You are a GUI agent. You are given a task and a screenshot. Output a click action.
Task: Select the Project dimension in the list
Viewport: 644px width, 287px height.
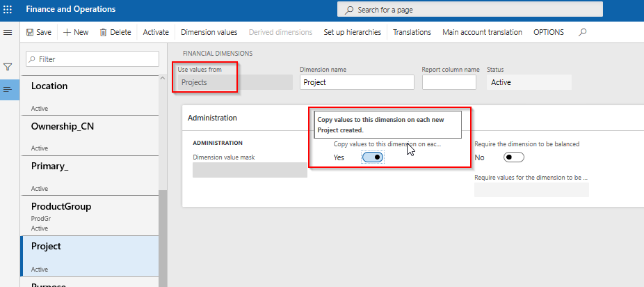pos(89,256)
